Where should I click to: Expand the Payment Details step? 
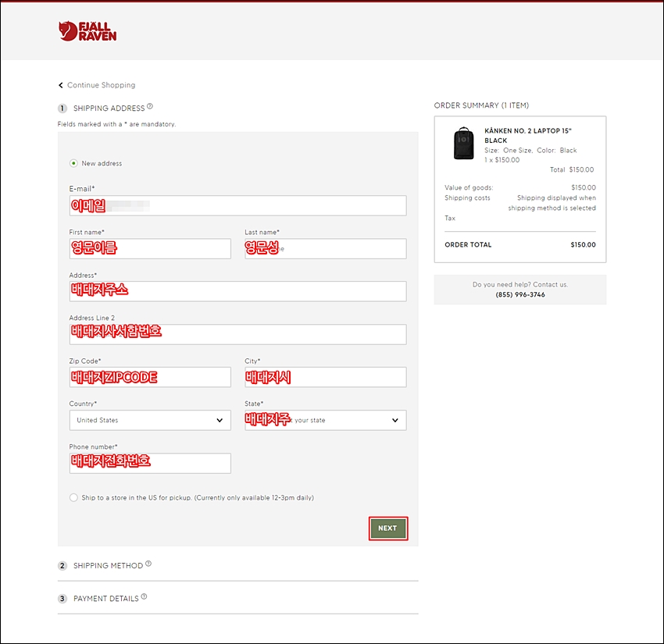[x=106, y=599]
